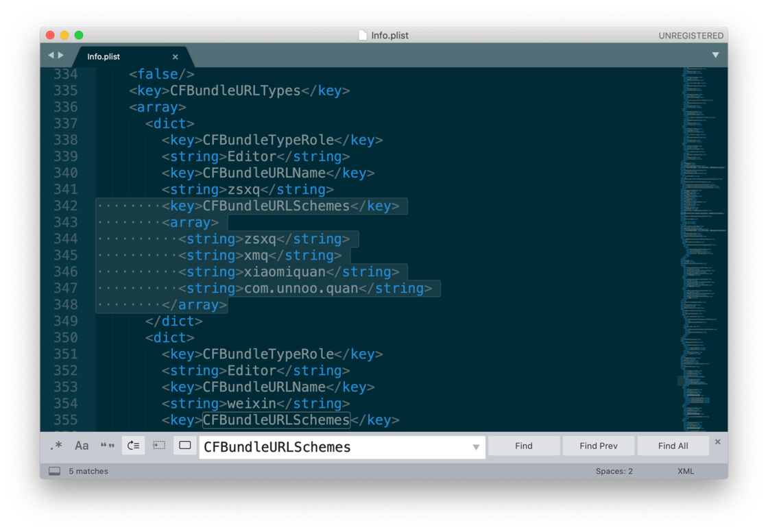Toggle whole word quotes option

click(x=107, y=446)
